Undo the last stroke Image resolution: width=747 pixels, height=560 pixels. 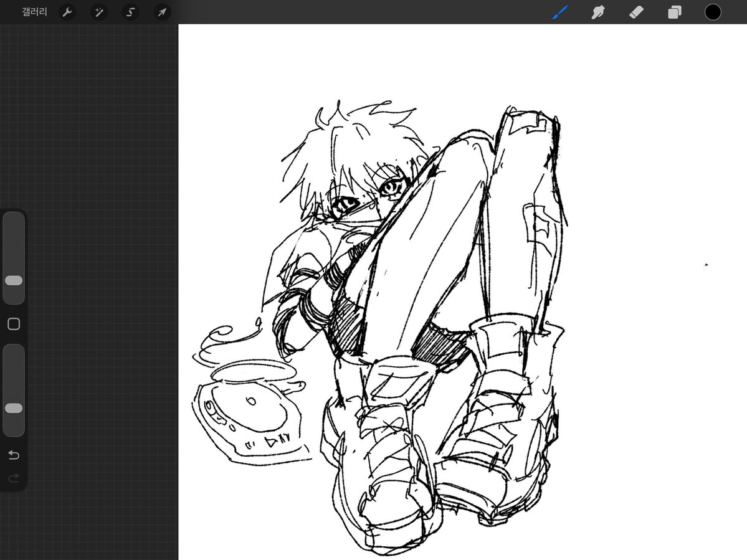coord(14,455)
